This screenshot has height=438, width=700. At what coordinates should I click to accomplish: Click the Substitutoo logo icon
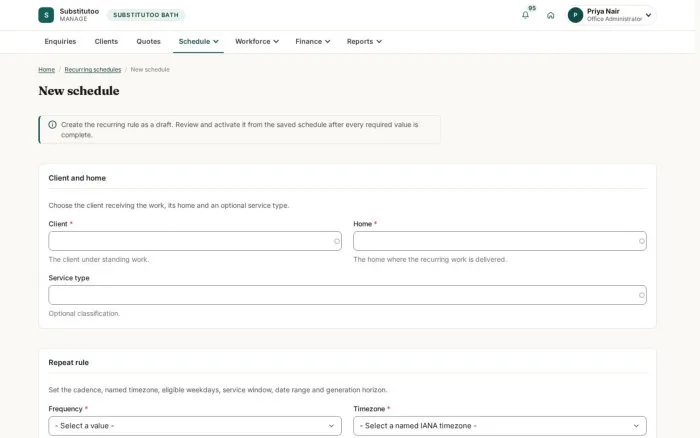(46, 15)
